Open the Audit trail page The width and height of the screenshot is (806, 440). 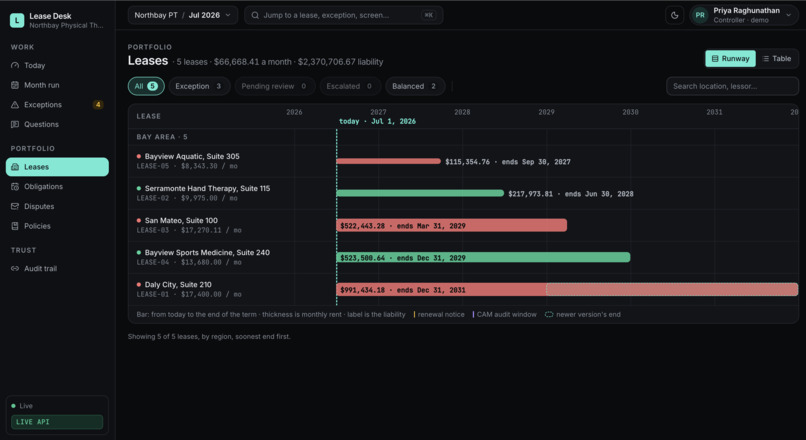coord(57,268)
